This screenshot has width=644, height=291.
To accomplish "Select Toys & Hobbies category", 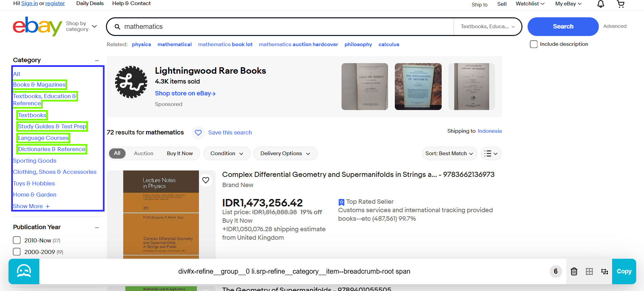I will 34,183.
